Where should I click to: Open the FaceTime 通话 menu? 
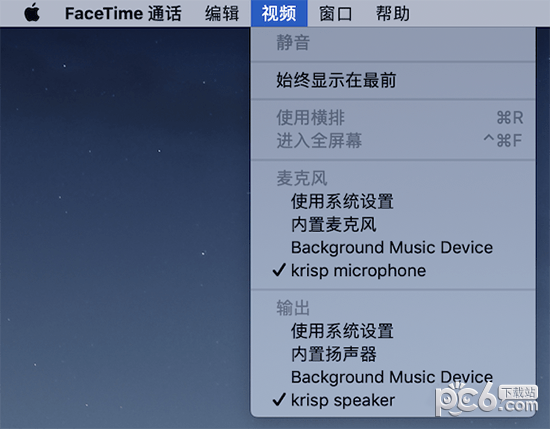[123, 13]
